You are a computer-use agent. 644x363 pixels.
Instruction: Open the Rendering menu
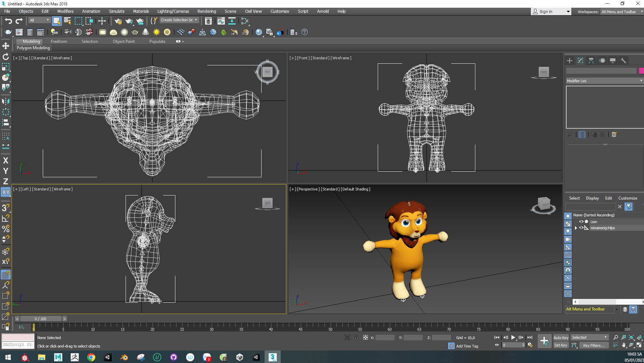[207, 11]
